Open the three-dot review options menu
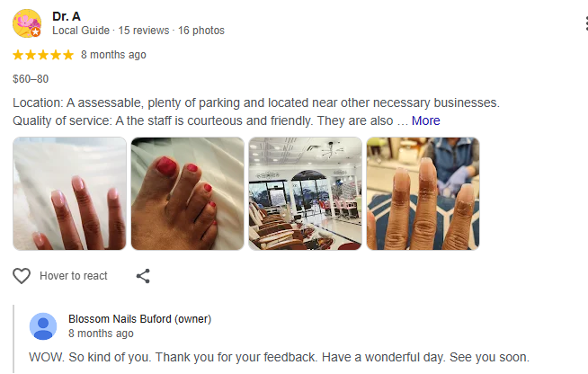This screenshot has width=588, height=374. [x=585, y=23]
